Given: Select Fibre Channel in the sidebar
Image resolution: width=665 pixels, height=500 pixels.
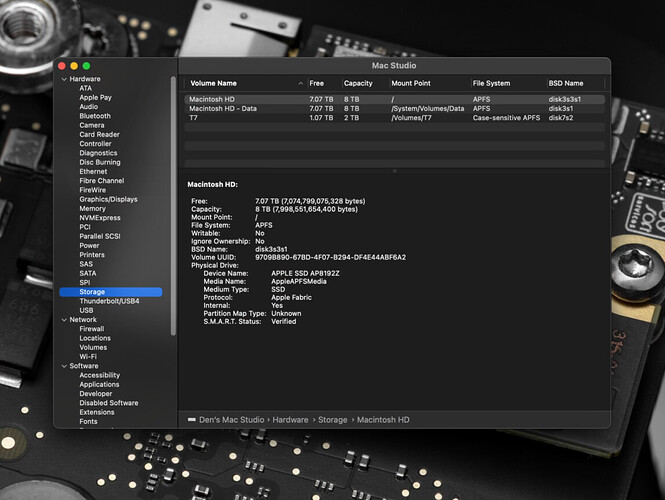Looking at the screenshot, I should point(102,181).
